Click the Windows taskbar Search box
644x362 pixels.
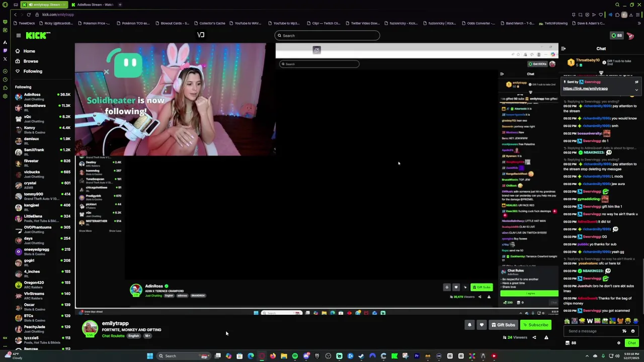[x=184, y=356]
